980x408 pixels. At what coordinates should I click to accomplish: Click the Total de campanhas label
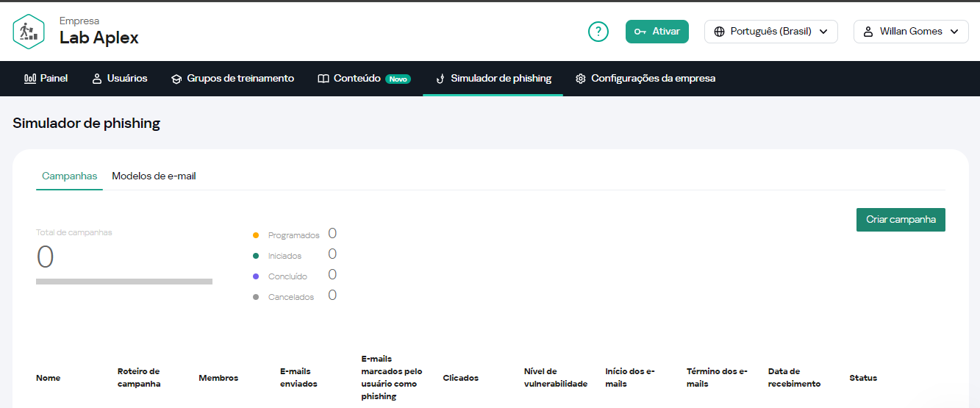point(74,232)
